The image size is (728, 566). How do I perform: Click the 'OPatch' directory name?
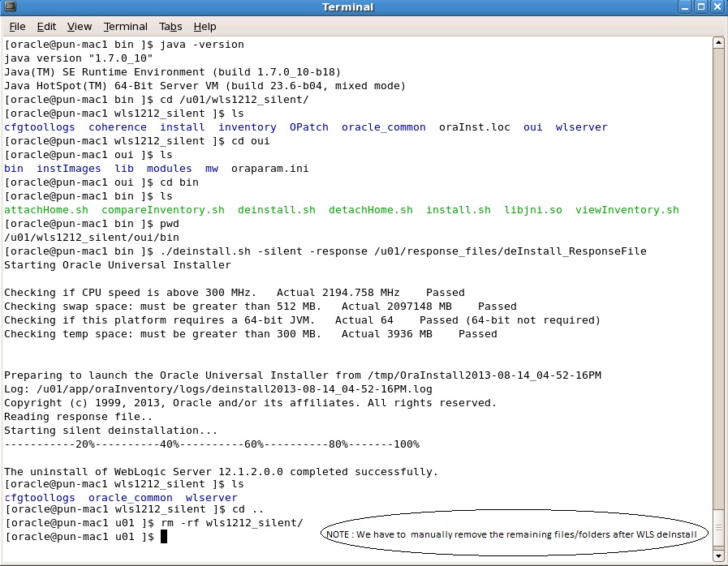[x=308, y=127]
